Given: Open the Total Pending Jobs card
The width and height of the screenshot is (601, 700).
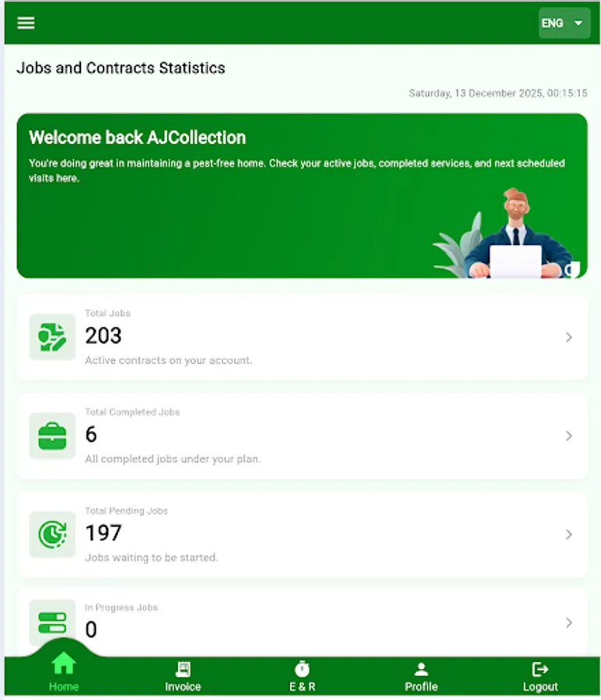Looking at the screenshot, I should pyautogui.click(x=301, y=534).
